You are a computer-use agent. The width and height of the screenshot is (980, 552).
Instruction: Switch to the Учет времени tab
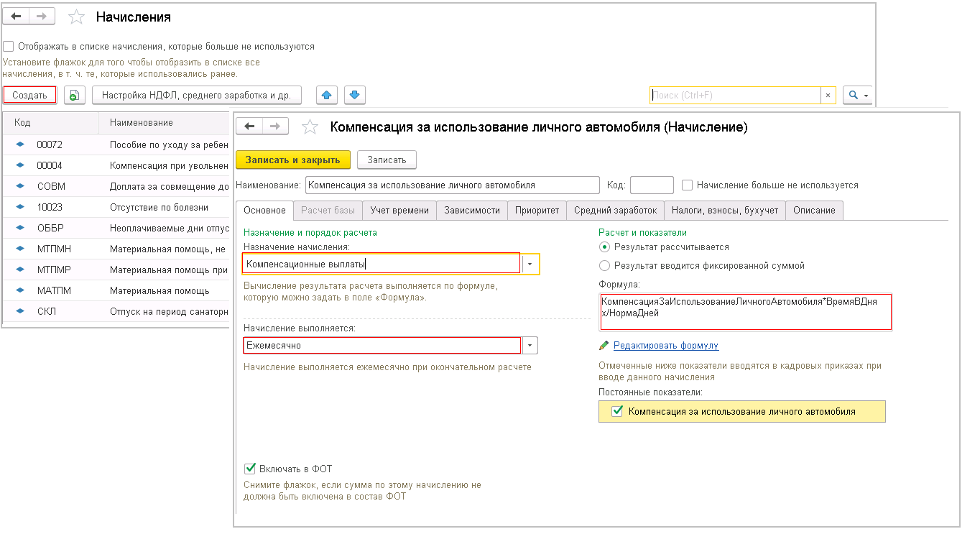[x=399, y=211]
